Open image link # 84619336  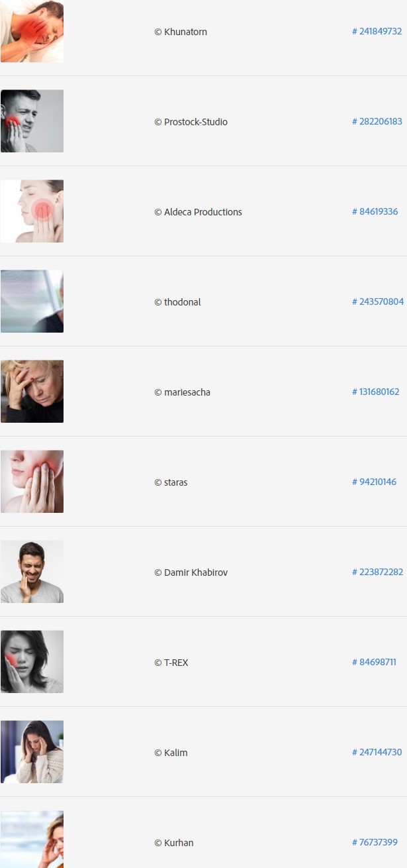(x=375, y=211)
